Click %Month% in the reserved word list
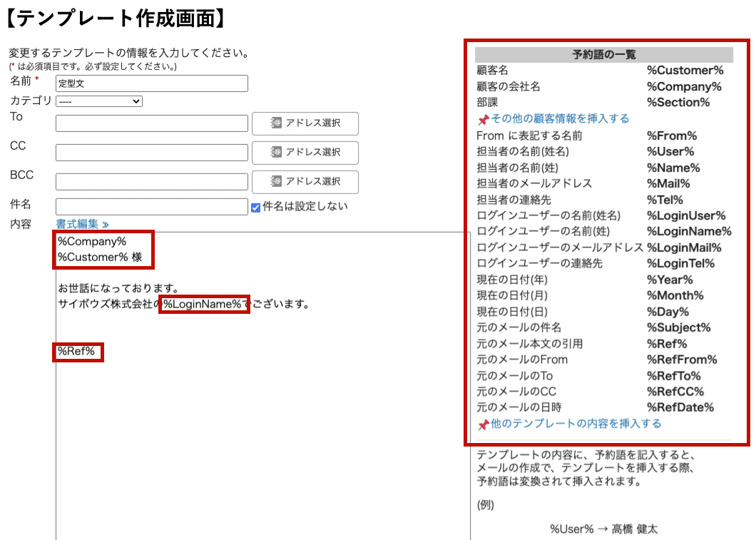This screenshot has height=540, width=756. click(675, 295)
